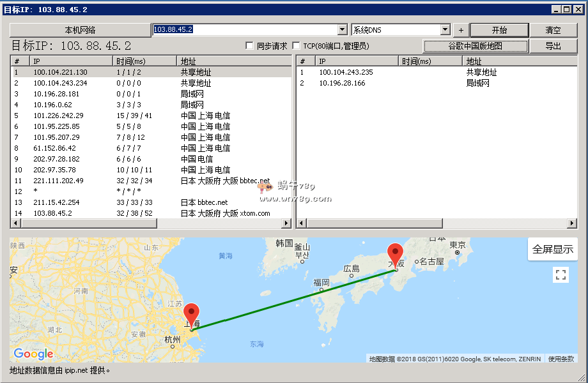
Task: Click the red Osaka map pin
Action: point(396,255)
